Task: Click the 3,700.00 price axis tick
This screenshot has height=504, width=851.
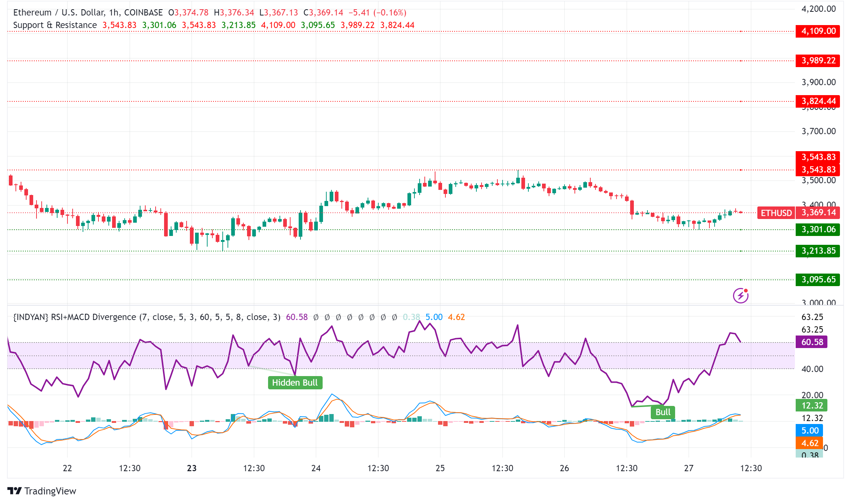Action: tap(819, 131)
